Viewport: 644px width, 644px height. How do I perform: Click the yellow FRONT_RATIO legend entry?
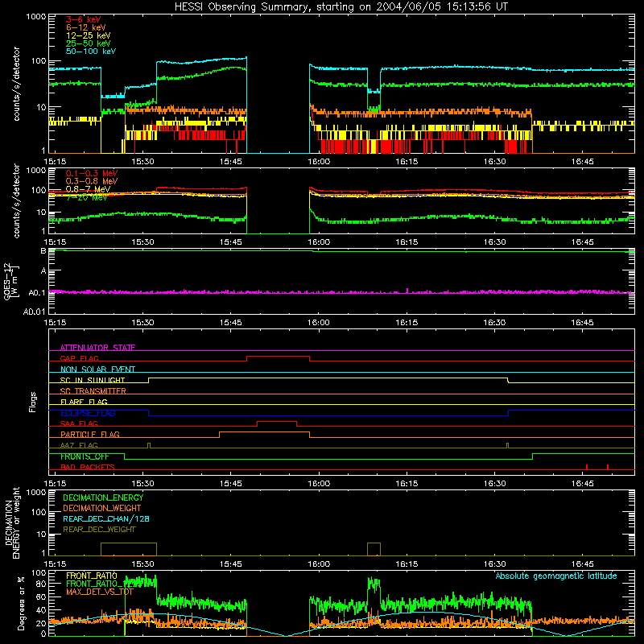click(92, 576)
